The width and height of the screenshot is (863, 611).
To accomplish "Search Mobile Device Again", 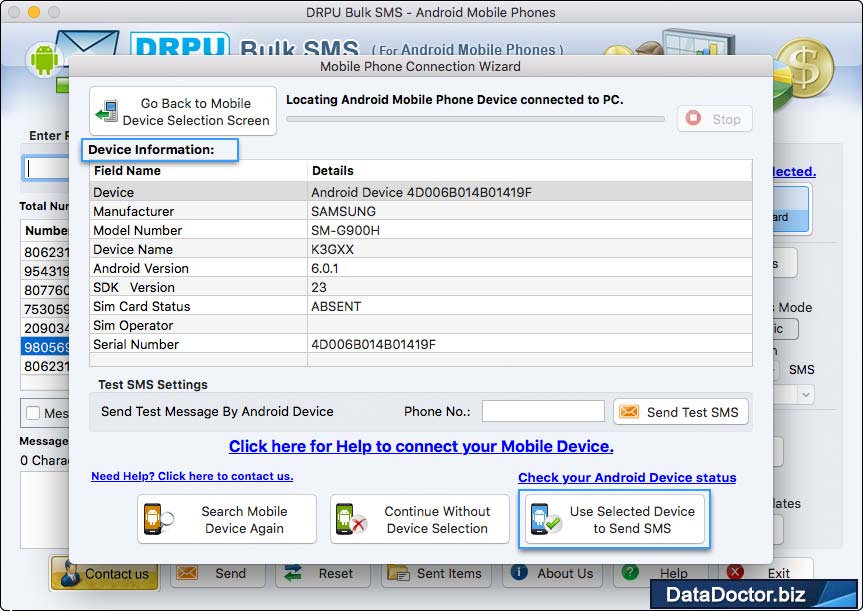I will click(x=227, y=519).
